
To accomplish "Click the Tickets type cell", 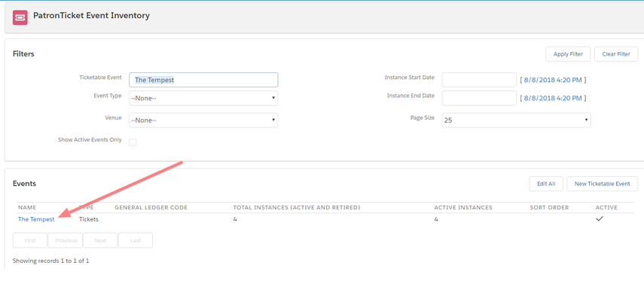I will coord(89,219).
